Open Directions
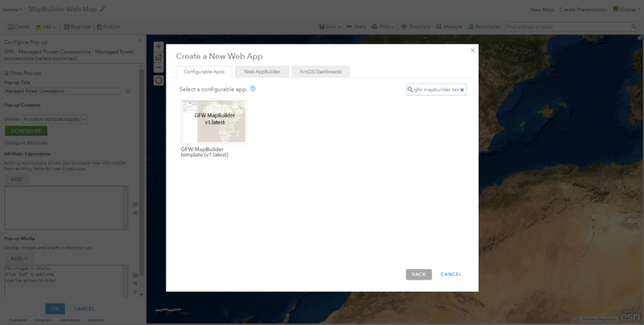 416,26
